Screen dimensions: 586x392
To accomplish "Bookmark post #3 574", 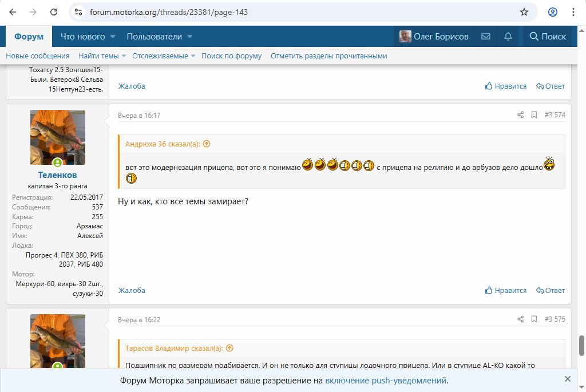I will [534, 115].
